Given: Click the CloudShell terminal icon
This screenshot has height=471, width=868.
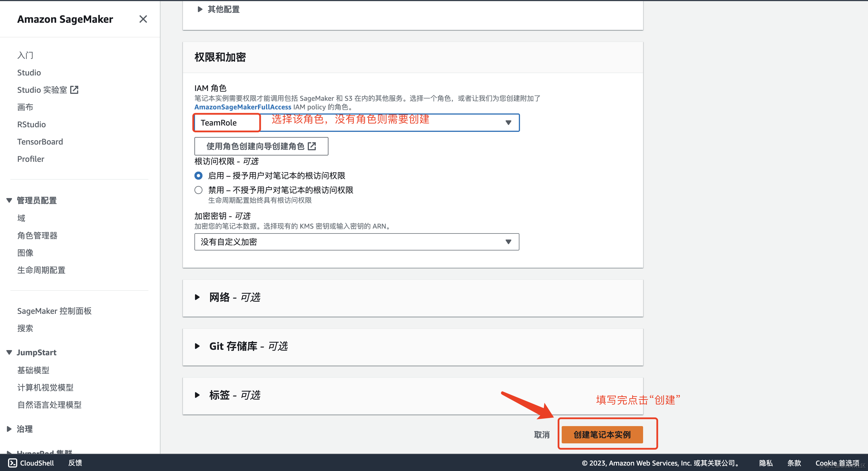Looking at the screenshot, I should pos(12,463).
